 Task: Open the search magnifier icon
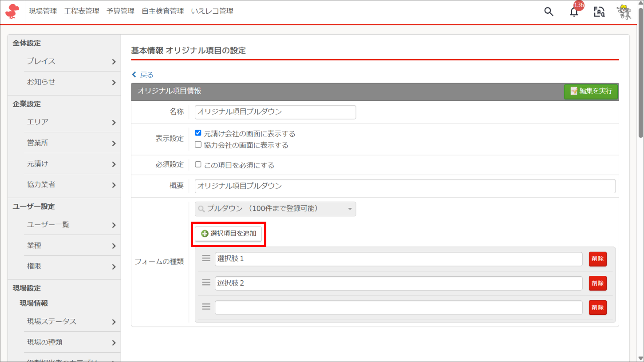pyautogui.click(x=549, y=12)
